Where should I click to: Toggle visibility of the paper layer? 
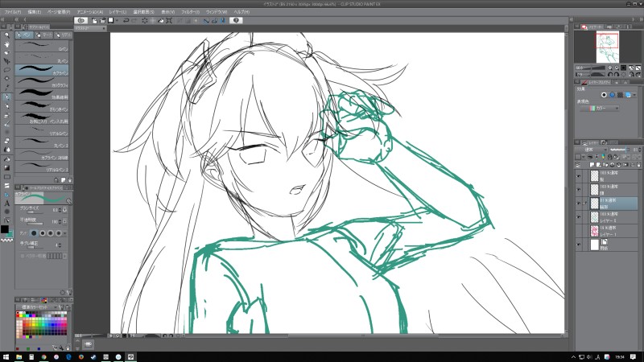pyautogui.click(x=579, y=245)
